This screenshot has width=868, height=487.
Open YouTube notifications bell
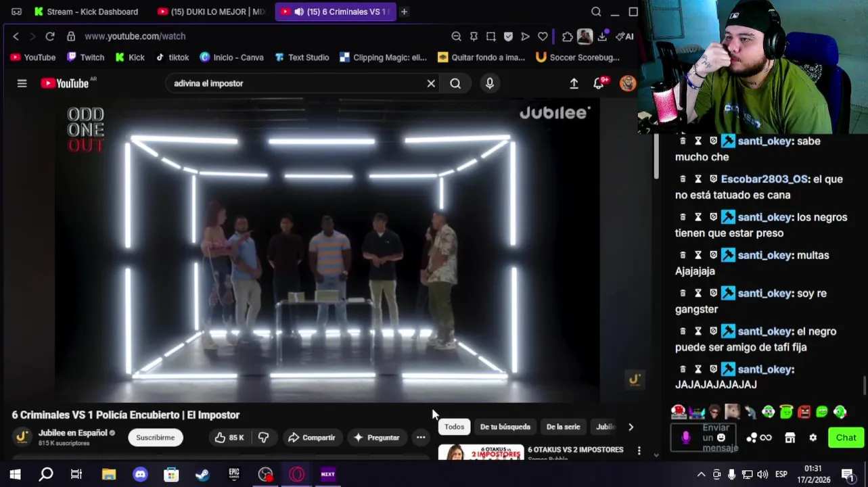tap(599, 83)
